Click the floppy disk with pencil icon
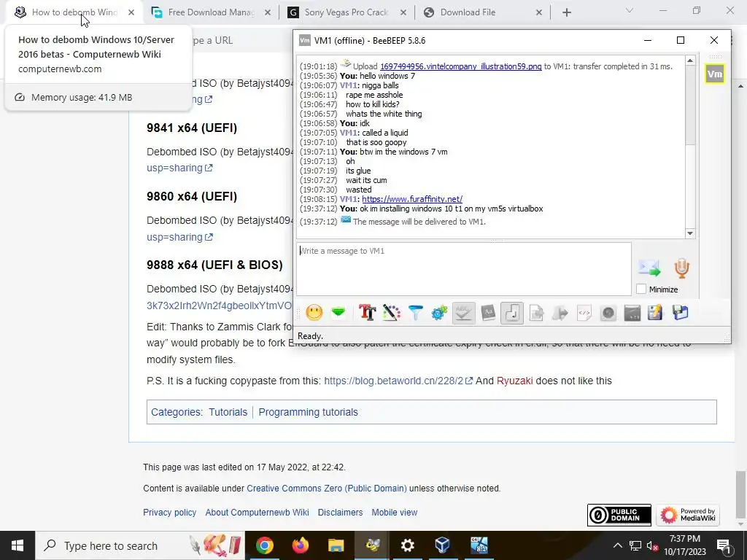Viewport: 747px width, 560px height. point(656,313)
